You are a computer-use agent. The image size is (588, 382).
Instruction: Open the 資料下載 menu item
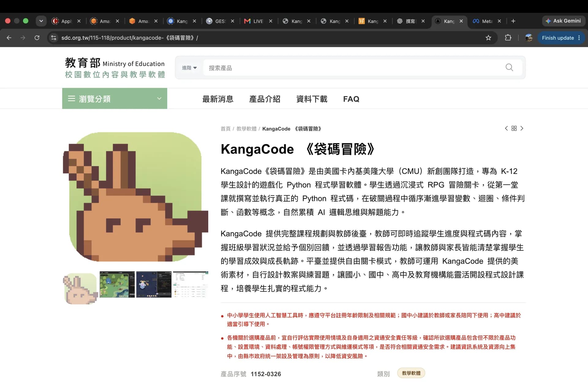[x=312, y=99]
